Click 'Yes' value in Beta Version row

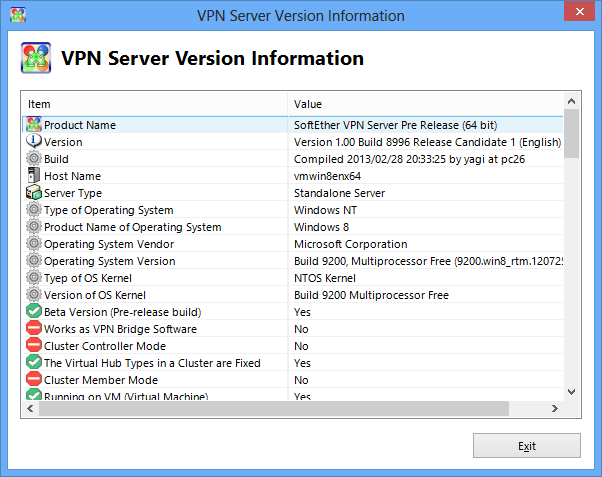tap(302, 312)
